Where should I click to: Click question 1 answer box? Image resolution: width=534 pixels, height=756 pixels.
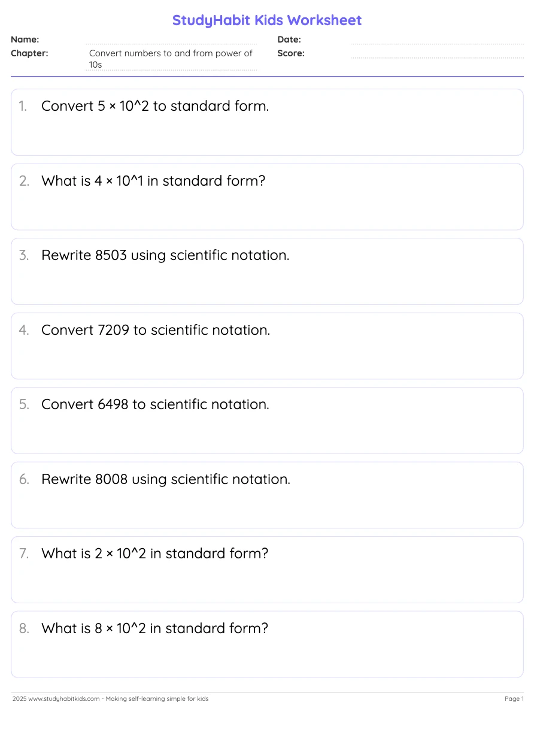[x=267, y=122]
